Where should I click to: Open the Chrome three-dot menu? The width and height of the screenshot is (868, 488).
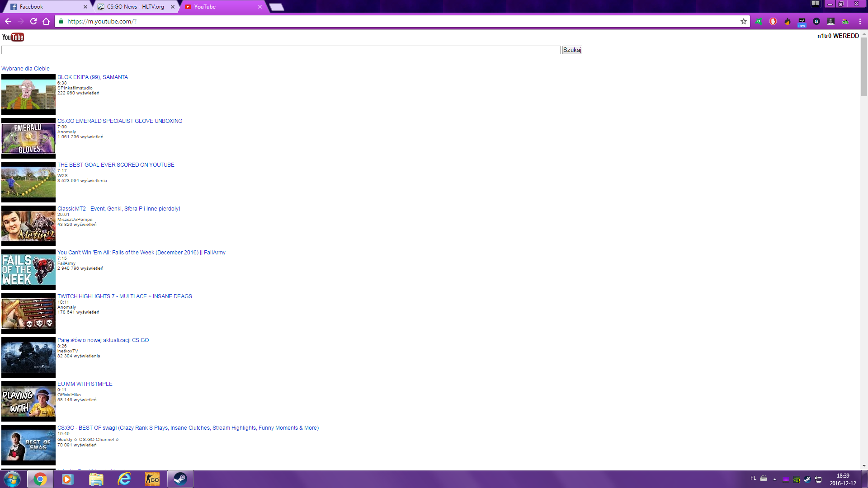[860, 21]
